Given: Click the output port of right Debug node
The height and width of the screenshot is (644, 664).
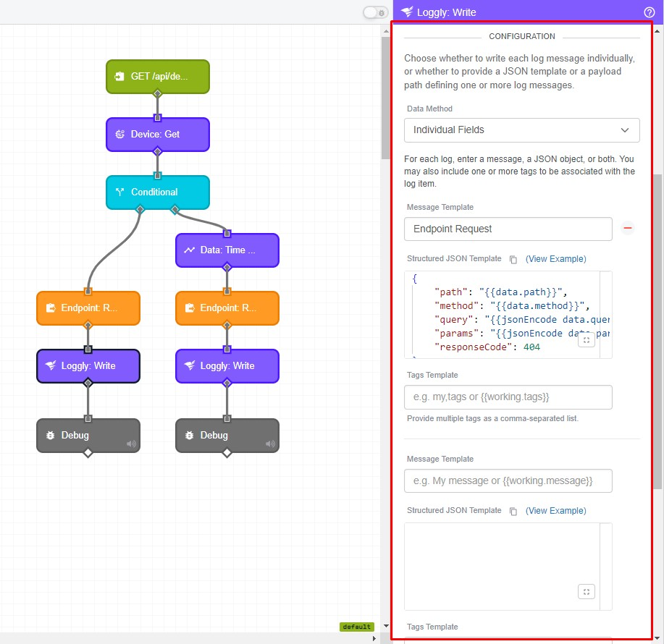Looking at the screenshot, I should pyautogui.click(x=227, y=453).
